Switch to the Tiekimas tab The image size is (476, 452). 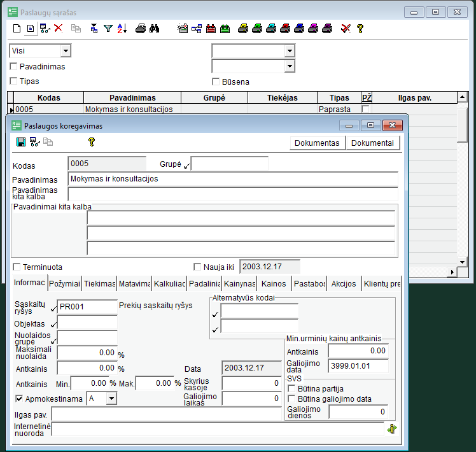pyautogui.click(x=99, y=284)
